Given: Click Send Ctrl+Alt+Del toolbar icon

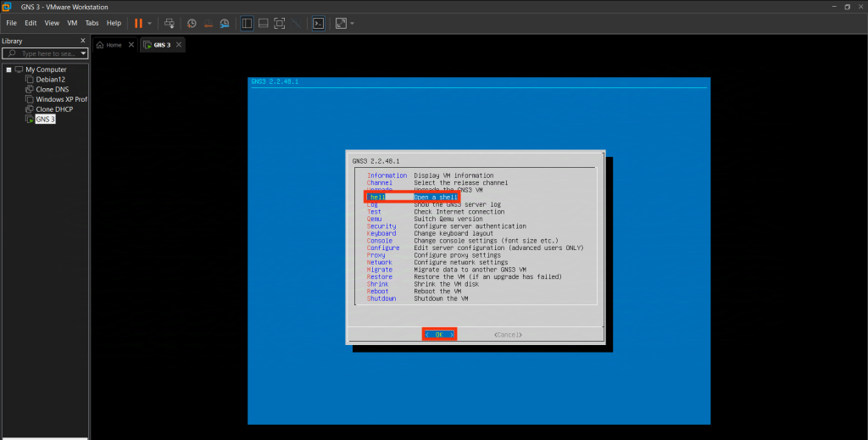Looking at the screenshot, I should pyautogui.click(x=170, y=23).
